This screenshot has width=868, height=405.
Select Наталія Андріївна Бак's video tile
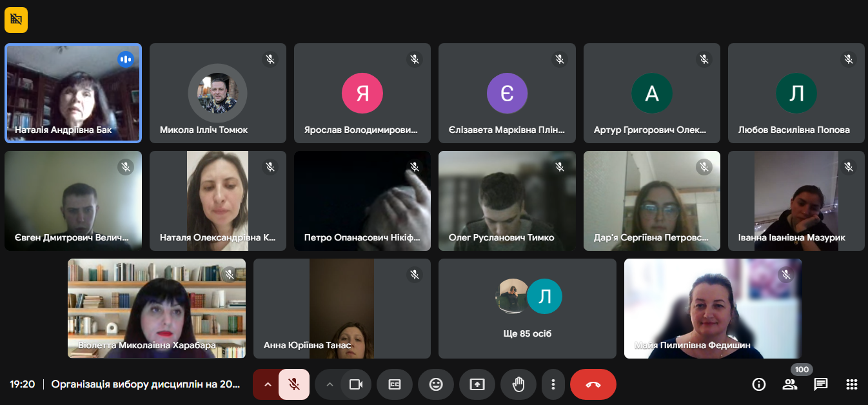[73, 92]
